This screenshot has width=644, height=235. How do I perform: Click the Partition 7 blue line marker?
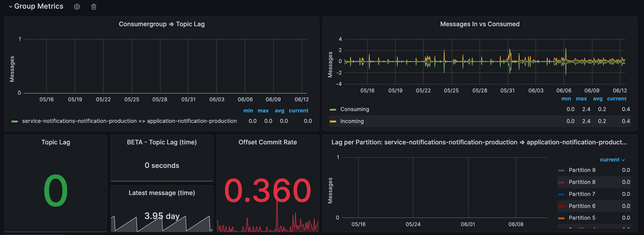coord(562,194)
